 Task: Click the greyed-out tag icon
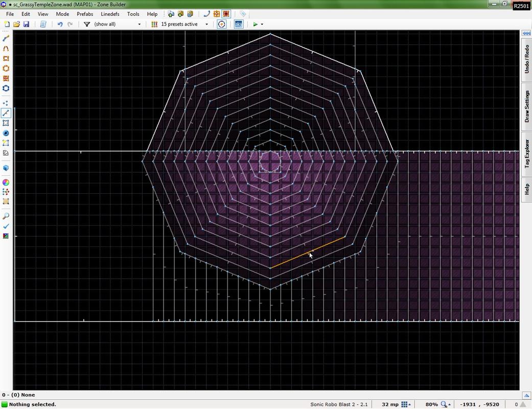pyautogui.click(x=243, y=14)
